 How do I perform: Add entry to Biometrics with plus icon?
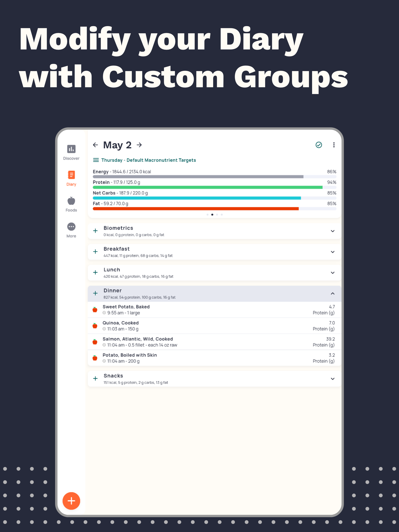pyautogui.click(x=95, y=231)
